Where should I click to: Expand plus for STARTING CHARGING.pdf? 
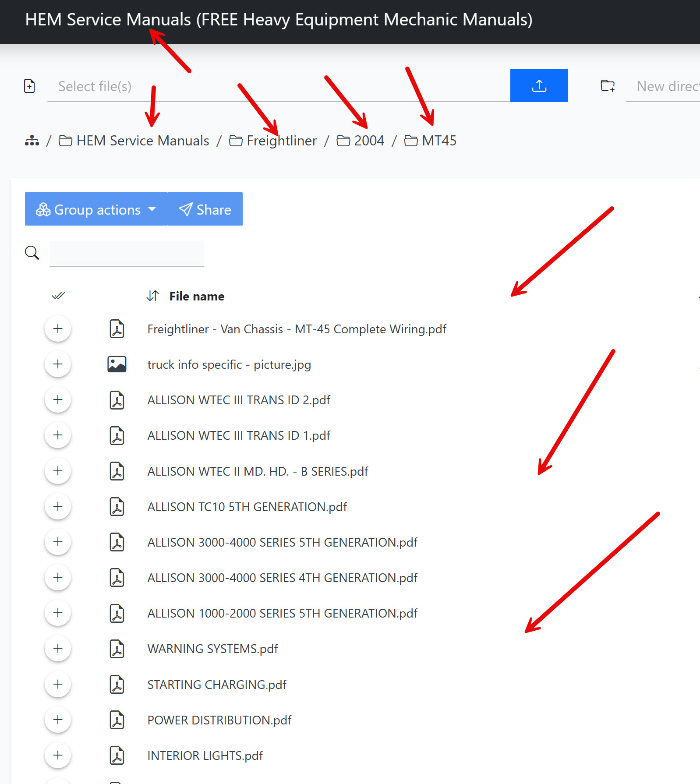click(58, 684)
